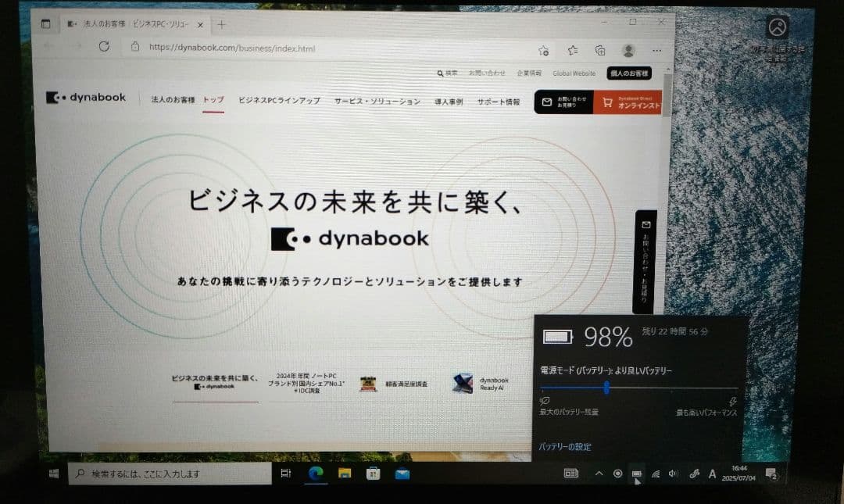Click the black お問い合わせ・お見積り button
Image resolution: width=844 pixels, height=504 pixels.
(563, 102)
